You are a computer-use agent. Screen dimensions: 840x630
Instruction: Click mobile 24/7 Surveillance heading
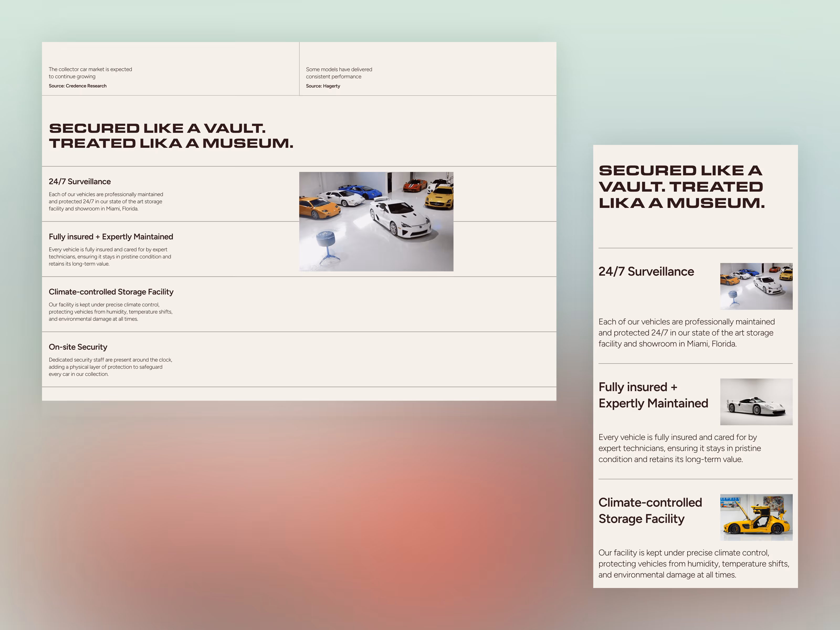[646, 271]
